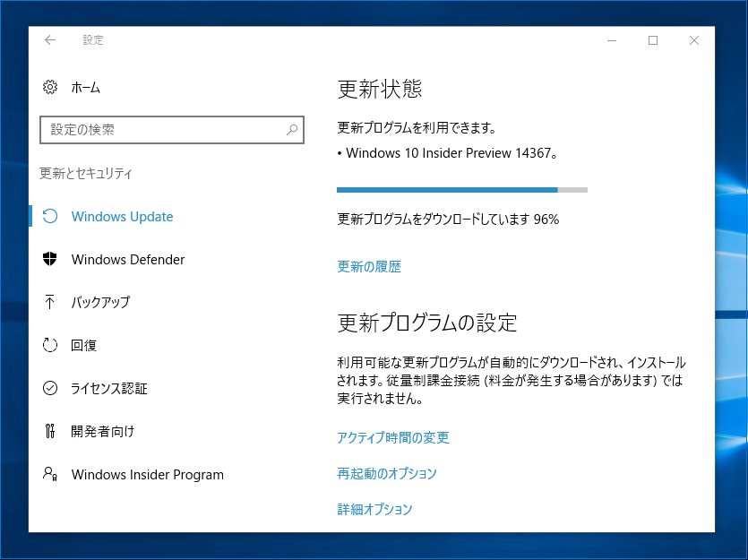
Task: Click the 更新とセキュリティ category label
Action: [x=85, y=173]
